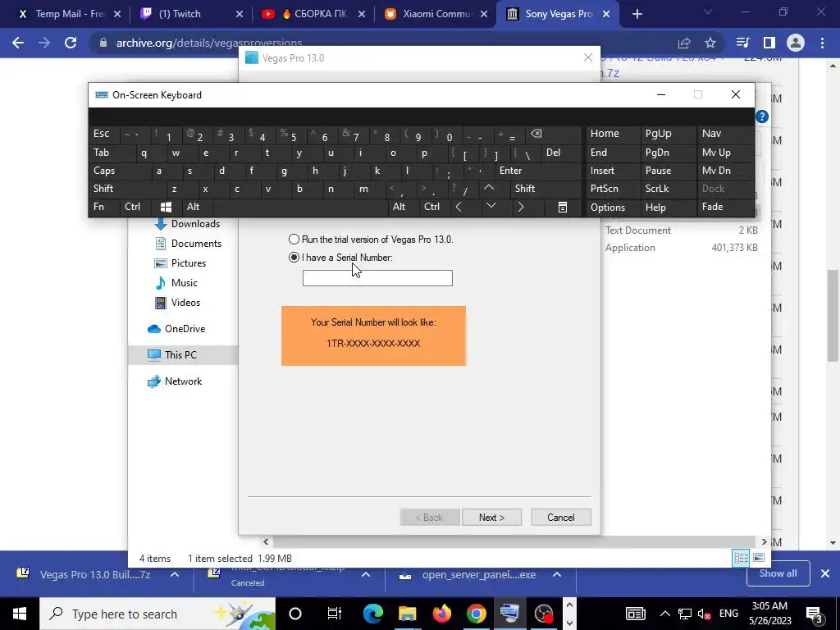This screenshot has width=840, height=630.
Task: Open File Explorer from taskbar
Action: [x=407, y=614]
